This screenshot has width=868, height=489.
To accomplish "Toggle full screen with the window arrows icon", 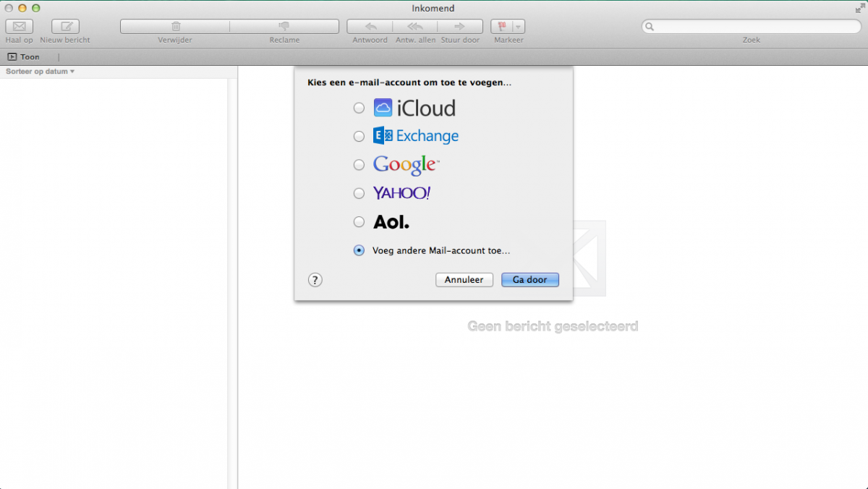I will (860, 8).
